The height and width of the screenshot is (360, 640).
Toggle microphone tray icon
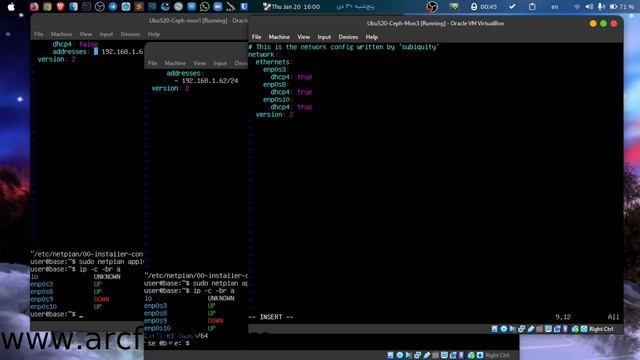tap(601, 7)
